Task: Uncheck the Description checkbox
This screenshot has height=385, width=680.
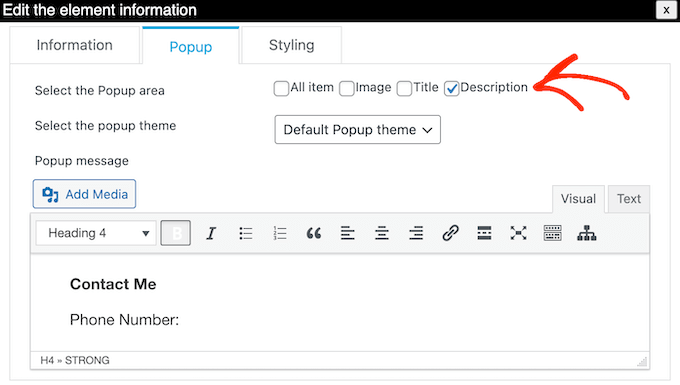Action: [451, 88]
